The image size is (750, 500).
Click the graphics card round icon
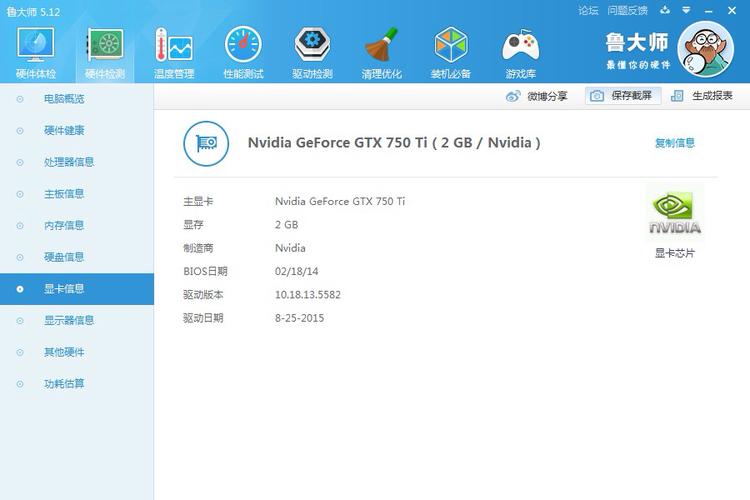tap(206, 143)
